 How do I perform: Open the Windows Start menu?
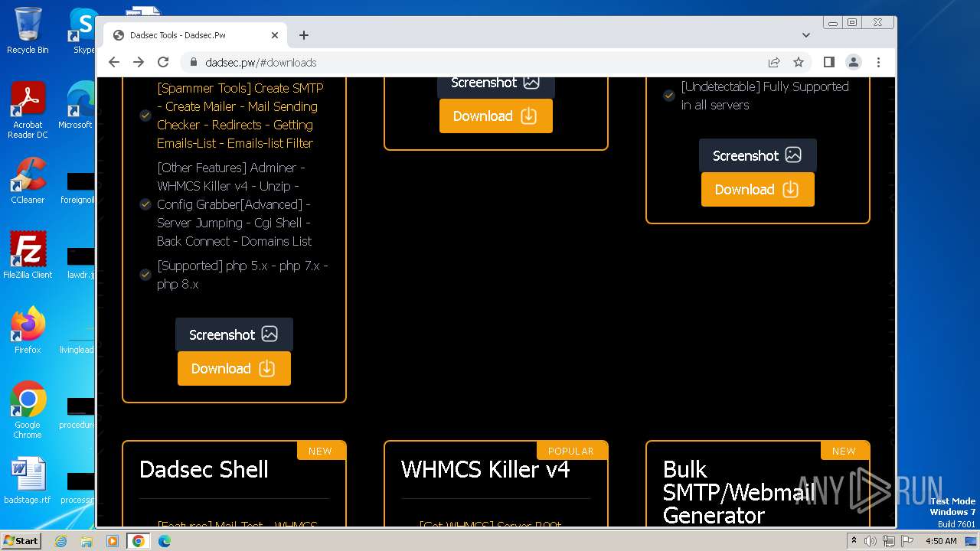click(21, 540)
